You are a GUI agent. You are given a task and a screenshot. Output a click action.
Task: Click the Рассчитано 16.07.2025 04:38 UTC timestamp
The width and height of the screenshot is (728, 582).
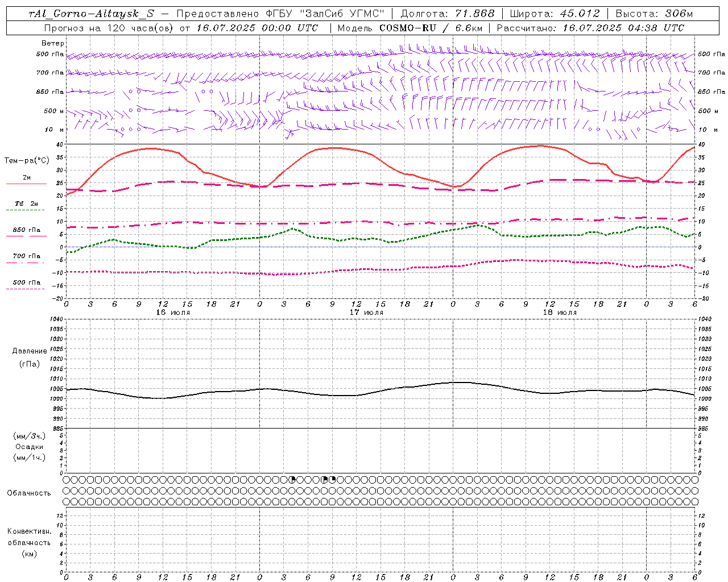tap(590, 28)
